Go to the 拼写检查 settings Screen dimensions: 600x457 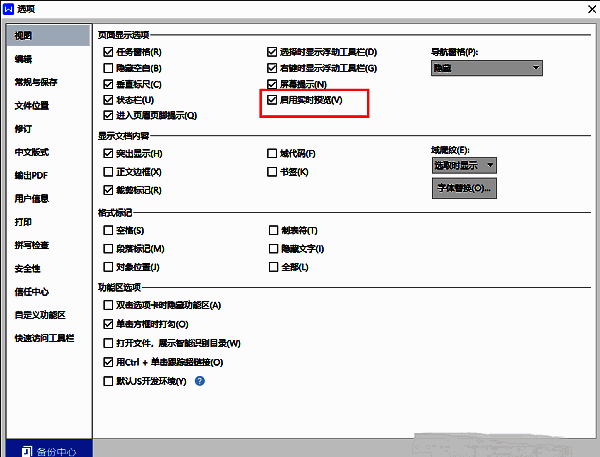[32, 245]
